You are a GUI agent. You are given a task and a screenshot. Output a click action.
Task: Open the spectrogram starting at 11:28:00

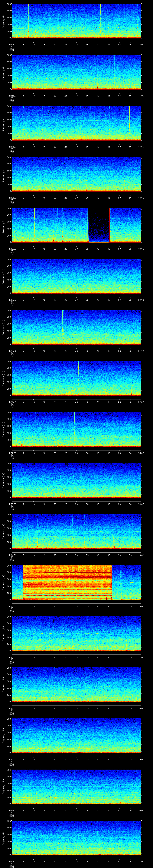pyautogui.click(x=77, y=736)
